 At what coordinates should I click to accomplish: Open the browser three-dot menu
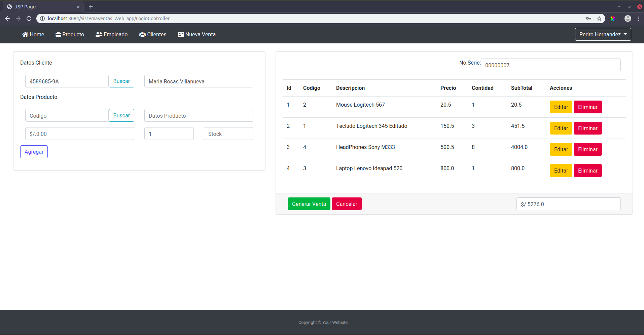[x=639, y=18]
